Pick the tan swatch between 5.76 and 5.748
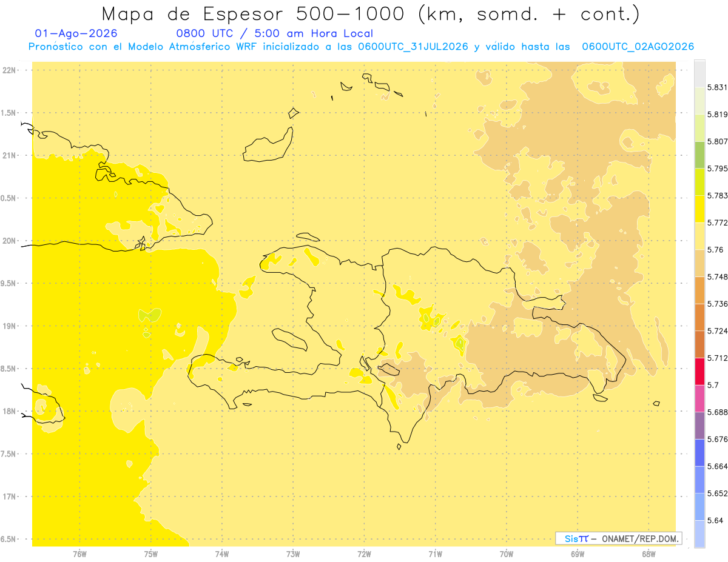This screenshot has width=728, height=562. pyautogui.click(x=699, y=263)
